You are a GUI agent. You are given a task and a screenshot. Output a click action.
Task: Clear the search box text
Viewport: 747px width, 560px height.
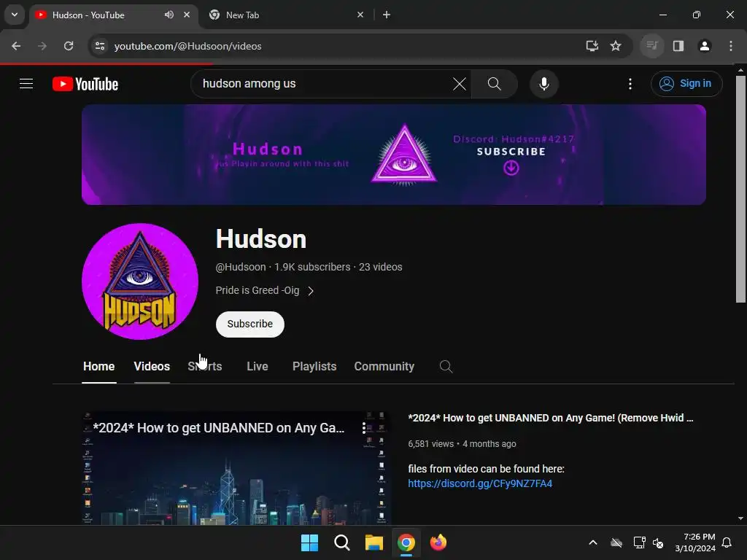(x=460, y=84)
